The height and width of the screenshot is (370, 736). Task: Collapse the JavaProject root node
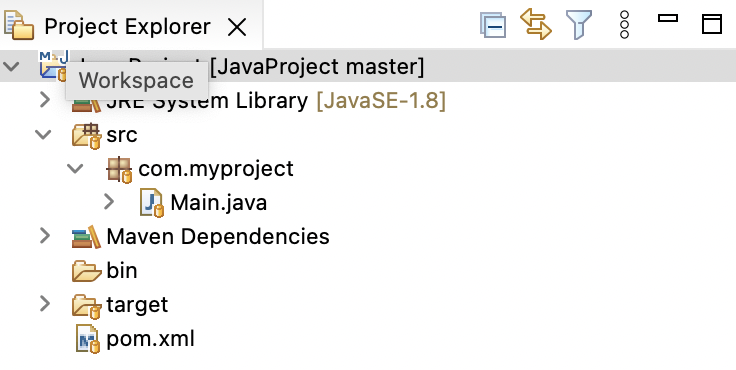[11, 66]
